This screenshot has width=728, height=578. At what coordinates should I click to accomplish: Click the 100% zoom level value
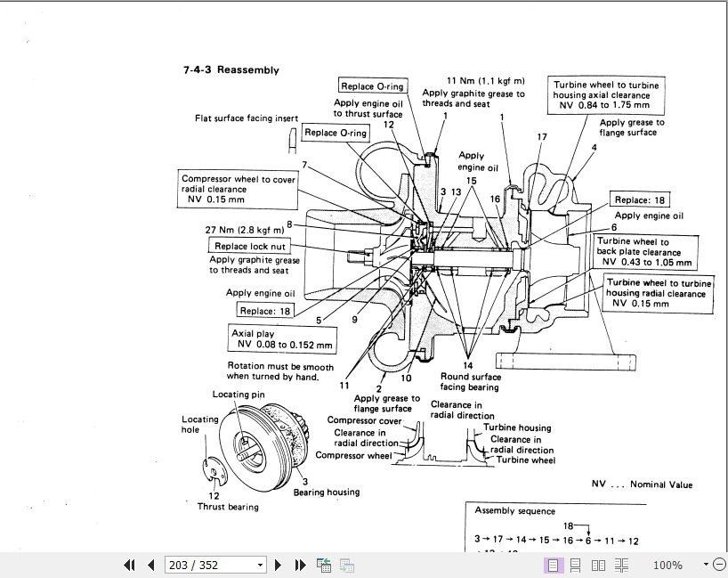tap(667, 565)
